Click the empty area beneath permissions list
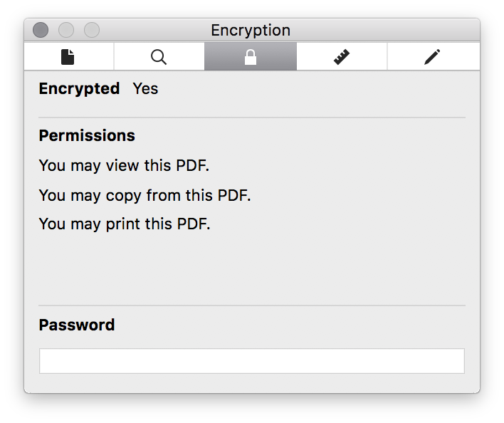Screen dimensions: 504x423 252,268
